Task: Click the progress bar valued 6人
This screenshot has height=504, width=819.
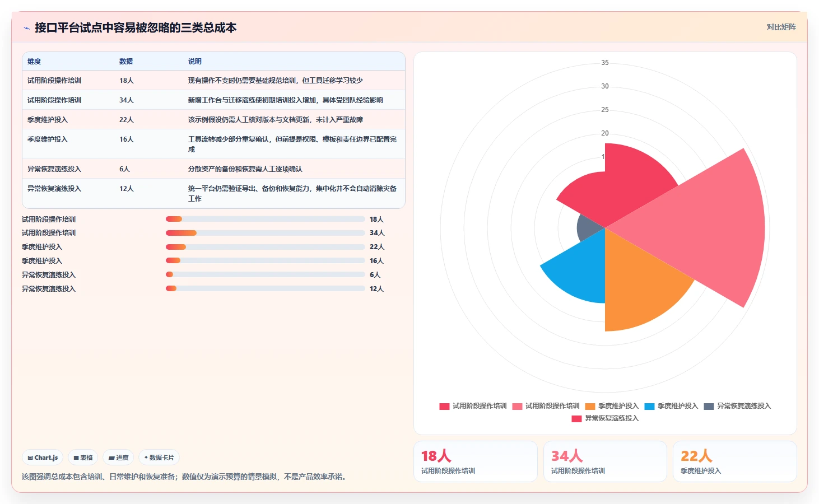Action: click(x=265, y=274)
